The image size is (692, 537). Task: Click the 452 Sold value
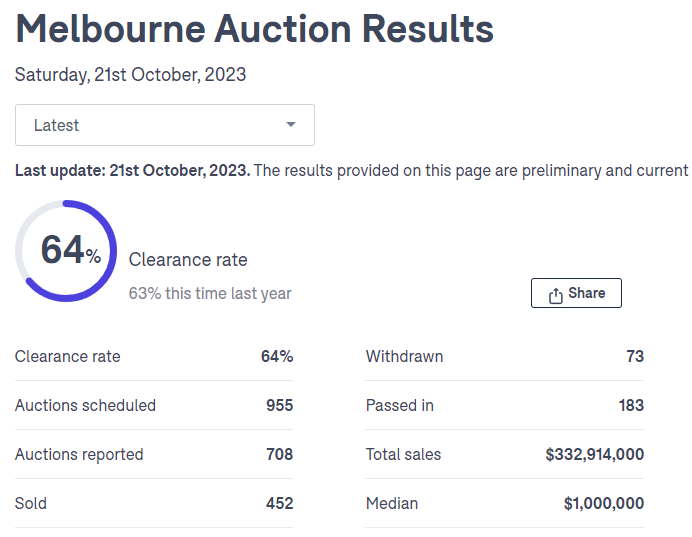[279, 503]
